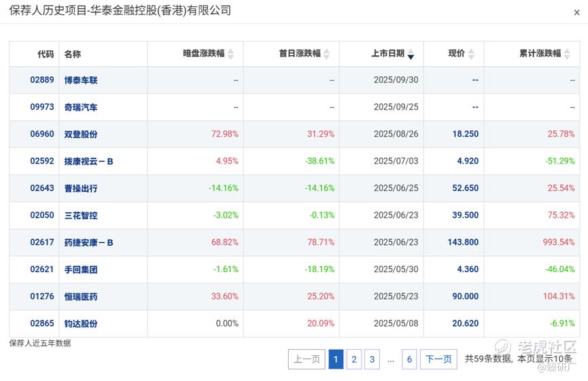This screenshot has width=588, height=381.
Task: Open stock 三花智控
Action: pyautogui.click(x=81, y=216)
